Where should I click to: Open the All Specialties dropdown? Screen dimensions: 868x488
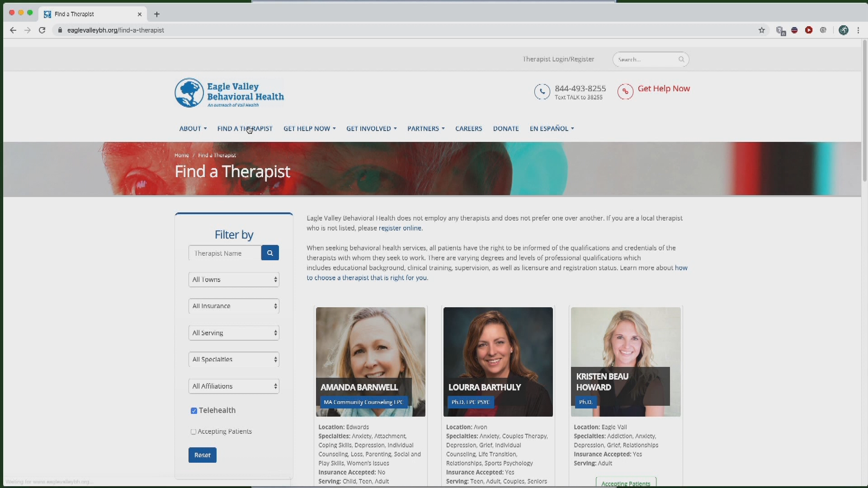tap(234, 360)
